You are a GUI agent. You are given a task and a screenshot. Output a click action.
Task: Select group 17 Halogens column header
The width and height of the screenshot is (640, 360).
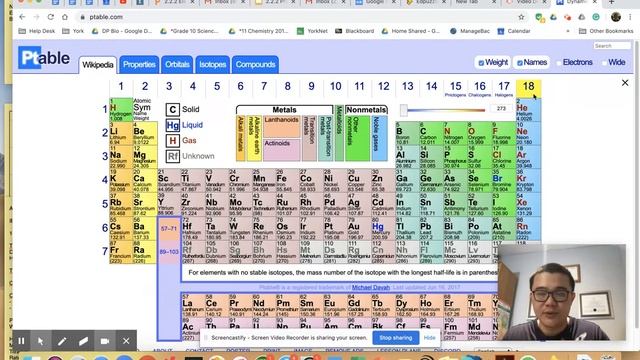[504, 88]
